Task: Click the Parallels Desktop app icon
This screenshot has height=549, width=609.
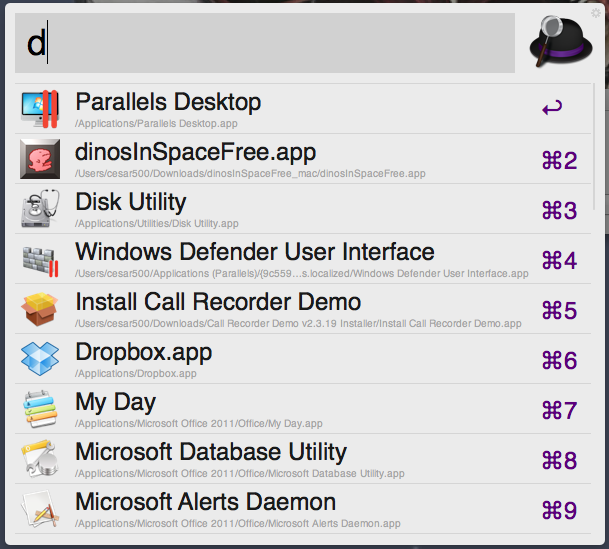Action: click(x=40, y=109)
